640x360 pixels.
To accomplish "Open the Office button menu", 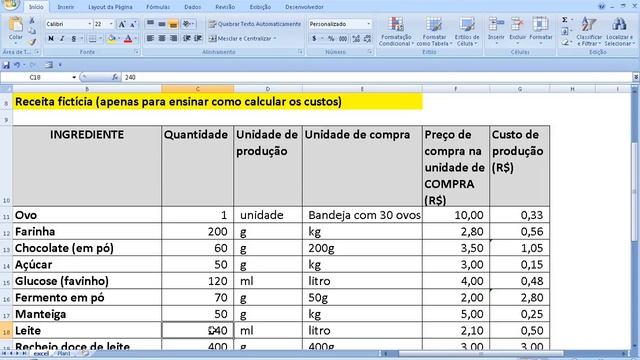I will 10,4.
